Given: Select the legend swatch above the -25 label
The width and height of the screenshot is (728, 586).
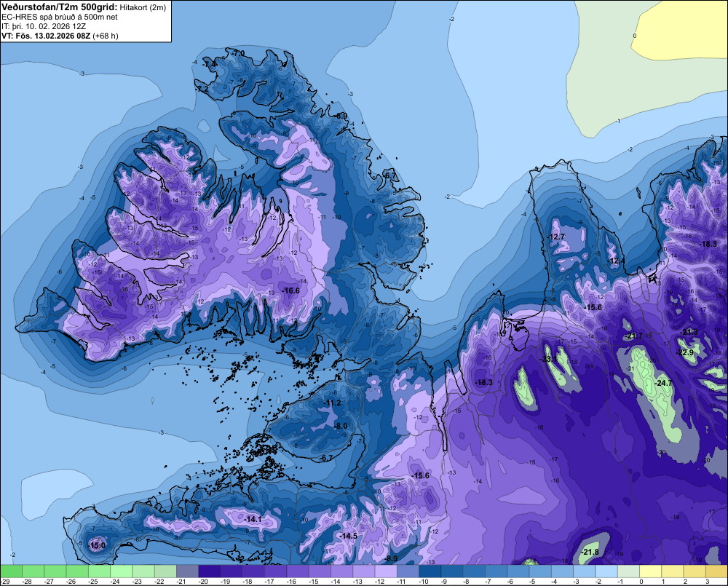Looking at the screenshot, I should point(99,571).
